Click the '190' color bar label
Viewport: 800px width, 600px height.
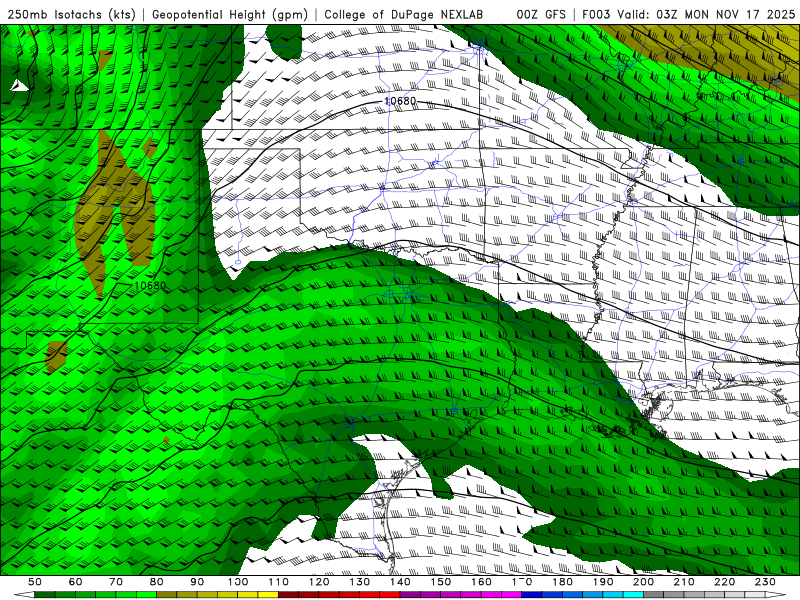coord(603,582)
